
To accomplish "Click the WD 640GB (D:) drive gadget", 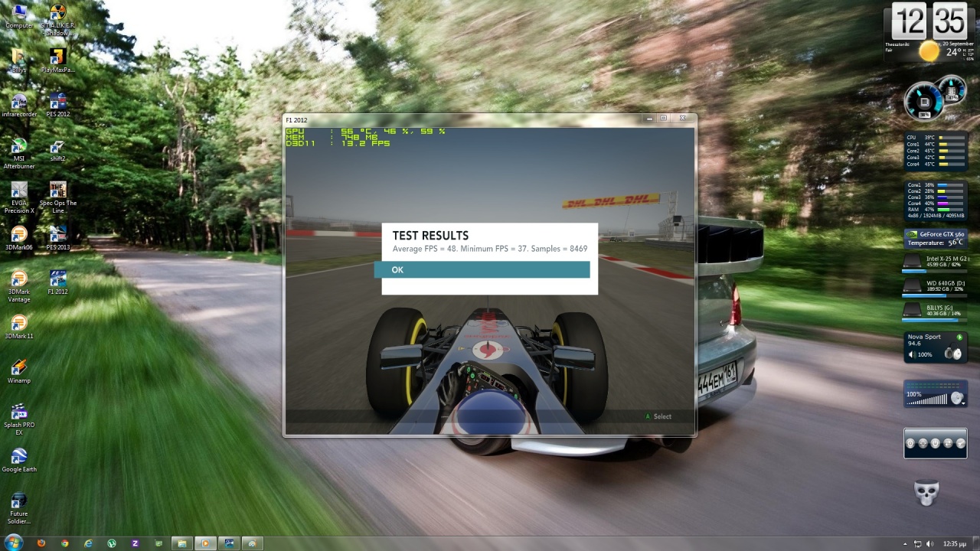I will pos(936,286).
